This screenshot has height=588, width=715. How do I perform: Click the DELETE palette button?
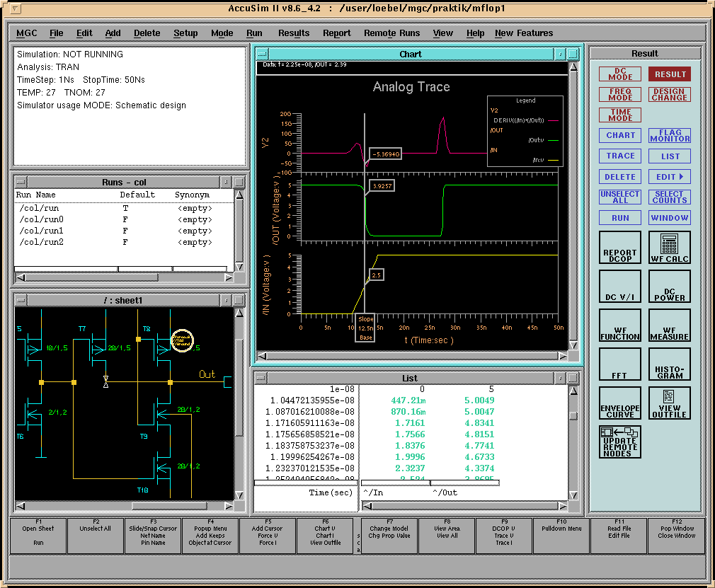[x=619, y=176]
